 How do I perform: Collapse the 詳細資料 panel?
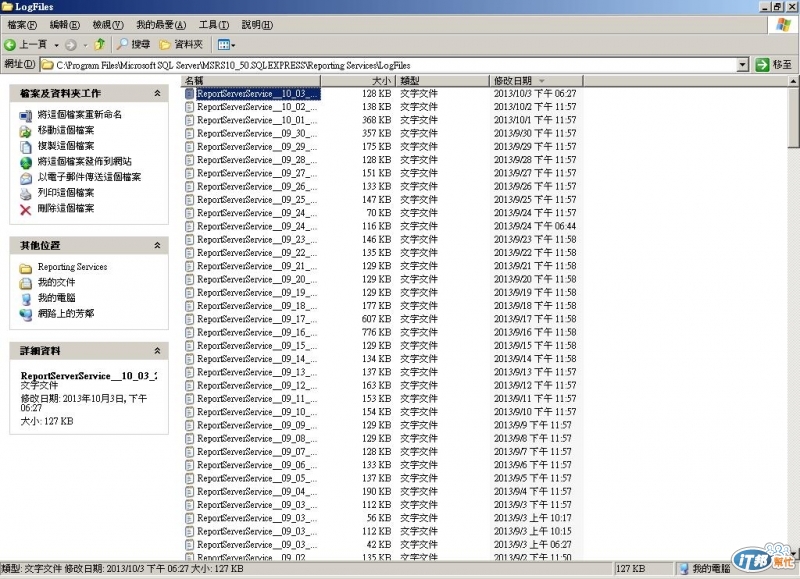coord(157,350)
